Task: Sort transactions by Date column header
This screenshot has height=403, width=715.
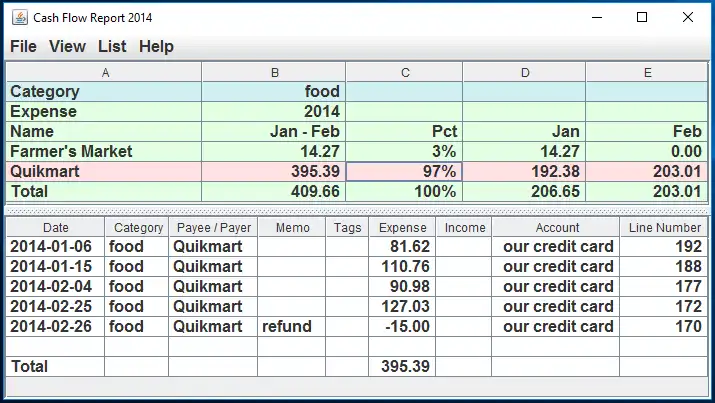Action: 56,228
